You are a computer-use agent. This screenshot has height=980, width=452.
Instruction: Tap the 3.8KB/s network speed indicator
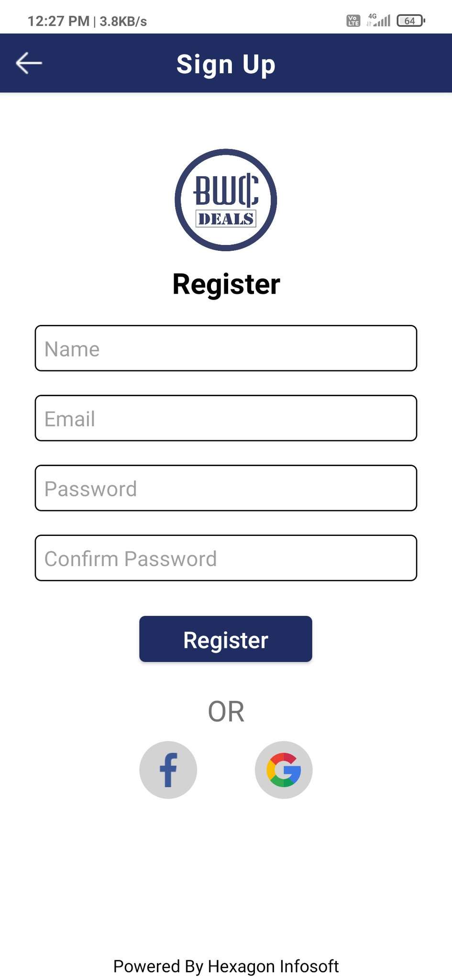coord(123,21)
